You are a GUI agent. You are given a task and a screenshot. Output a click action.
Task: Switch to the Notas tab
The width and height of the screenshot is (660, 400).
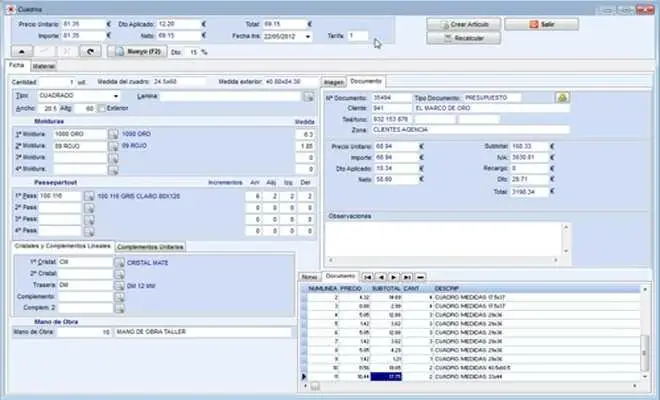[x=309, y=277]
